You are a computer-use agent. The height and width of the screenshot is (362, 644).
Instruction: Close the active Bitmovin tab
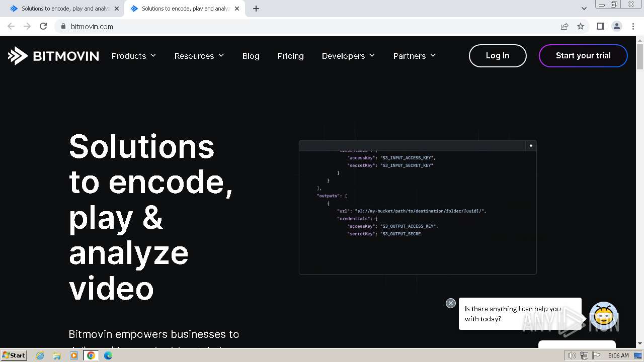(237, 9)
